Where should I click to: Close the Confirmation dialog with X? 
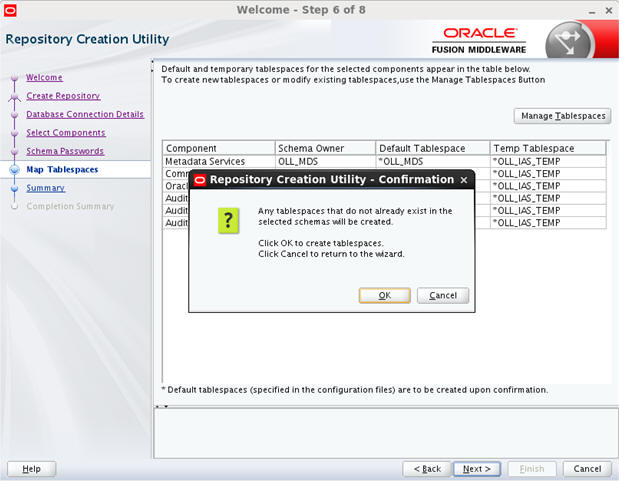coord(464,180)
